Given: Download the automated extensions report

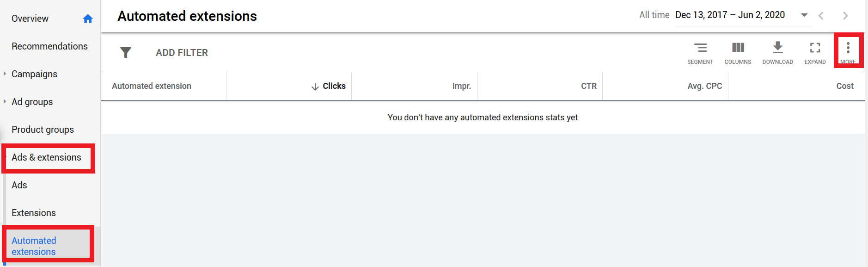Looking at the screenshot, I should tap(777, 53).
